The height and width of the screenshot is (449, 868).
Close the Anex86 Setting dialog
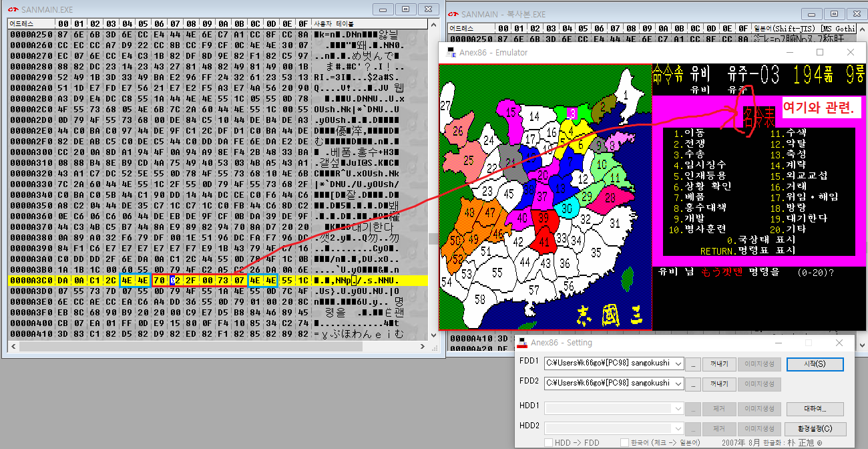tap(839, 343)
